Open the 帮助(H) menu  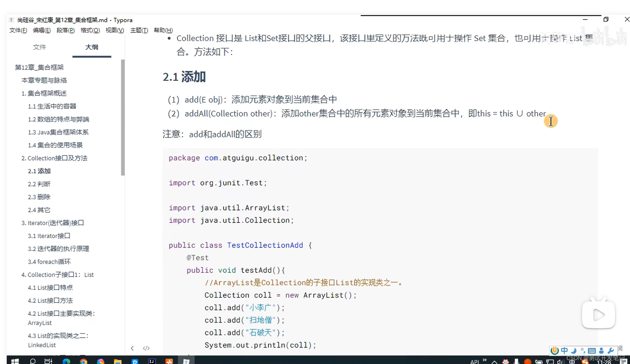(x=163, y=30)
